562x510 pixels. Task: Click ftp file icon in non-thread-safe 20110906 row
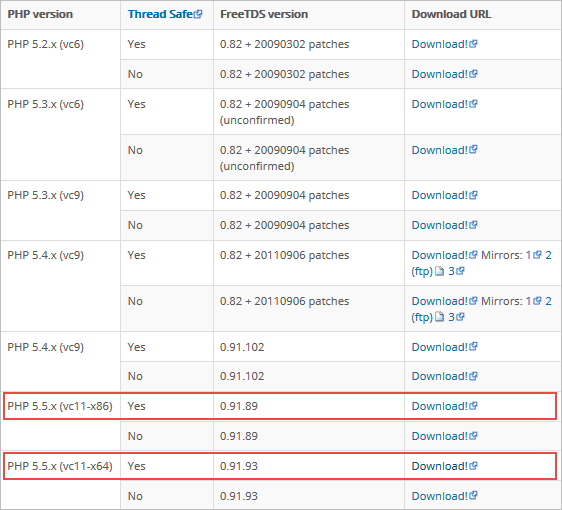[439, 317]
